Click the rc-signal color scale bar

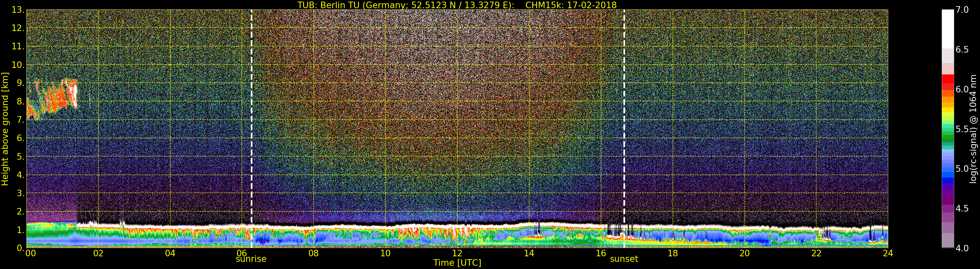[947, 129]
